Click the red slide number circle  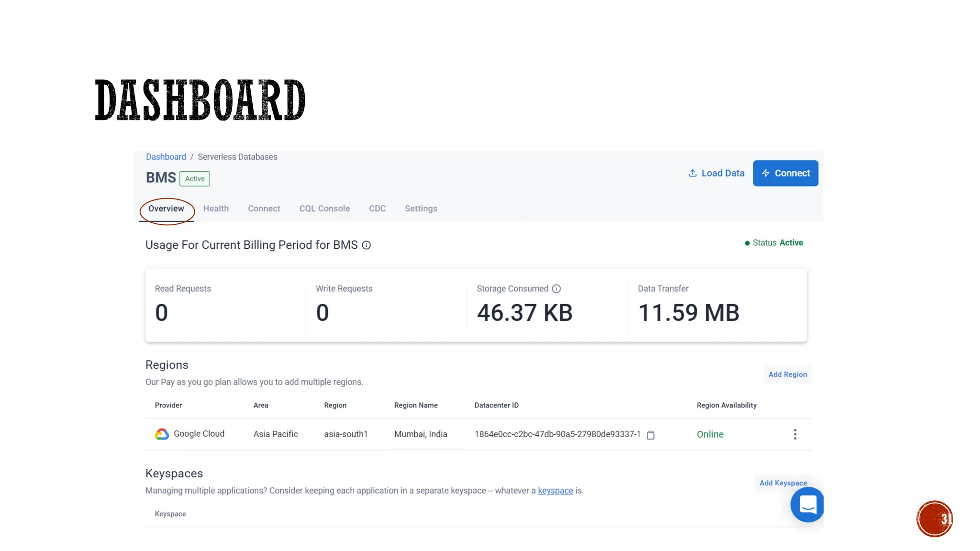[x=934, y=519]
